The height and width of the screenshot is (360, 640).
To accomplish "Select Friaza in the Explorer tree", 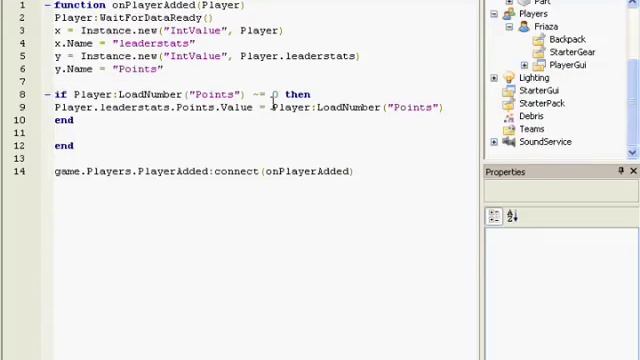I will pyautogui.click(x=546, y=27).
